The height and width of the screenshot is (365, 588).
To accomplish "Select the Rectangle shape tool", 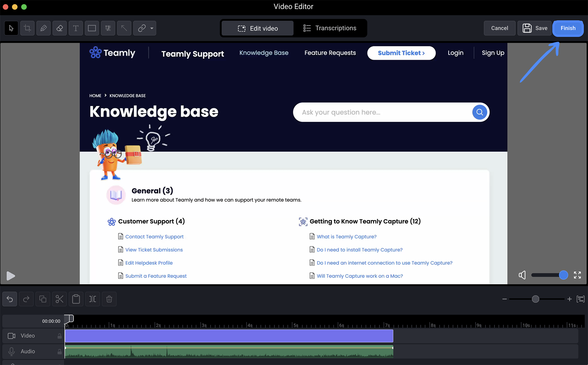I will (x=92, y=28).
